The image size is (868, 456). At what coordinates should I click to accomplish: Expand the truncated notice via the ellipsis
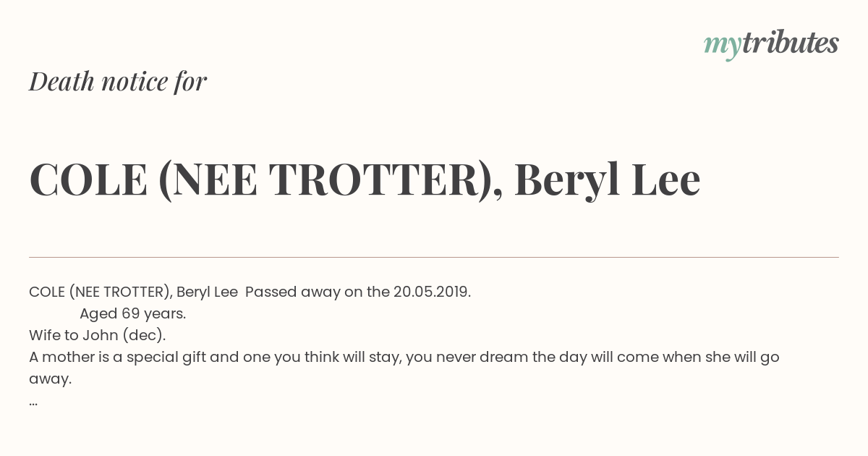(x=33, y=403)
